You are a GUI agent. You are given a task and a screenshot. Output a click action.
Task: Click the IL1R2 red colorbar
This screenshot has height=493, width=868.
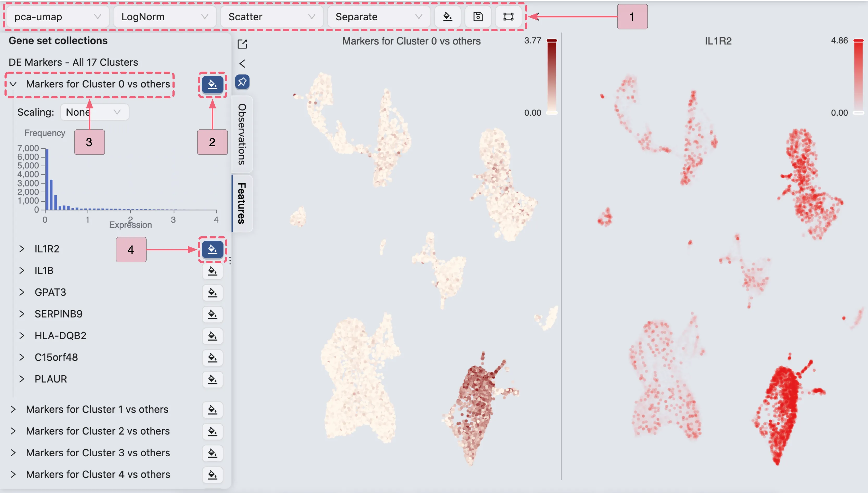coord(858,77)
